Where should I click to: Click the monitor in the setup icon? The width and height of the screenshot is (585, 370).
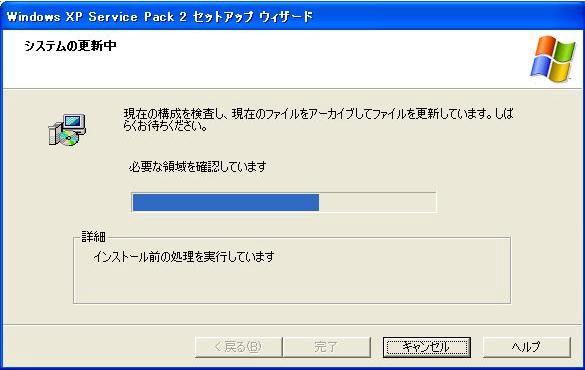click(74, 122)
